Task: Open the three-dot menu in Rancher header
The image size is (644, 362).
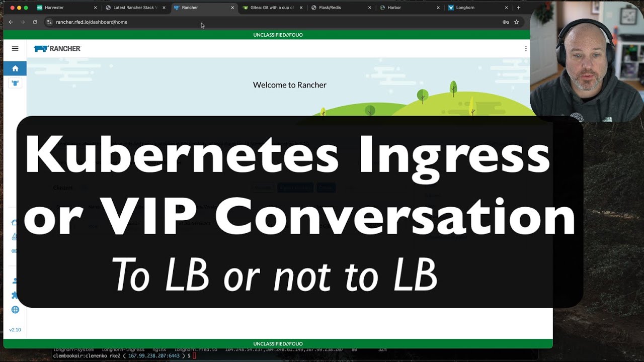Action: [526, 49]
